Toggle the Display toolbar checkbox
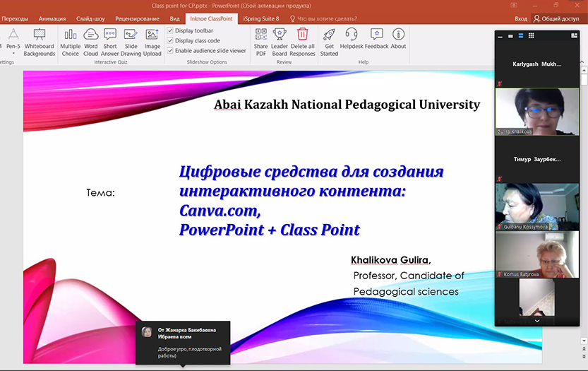 [170, 31]
